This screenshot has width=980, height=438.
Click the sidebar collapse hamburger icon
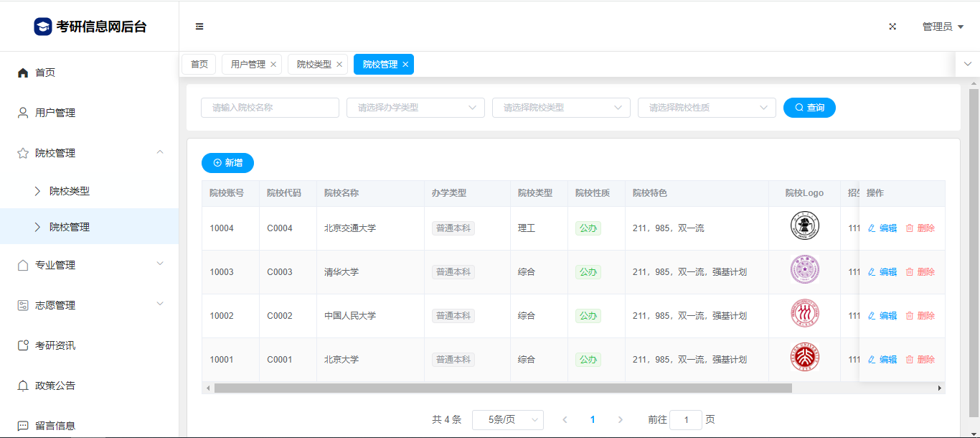[199, 27]
